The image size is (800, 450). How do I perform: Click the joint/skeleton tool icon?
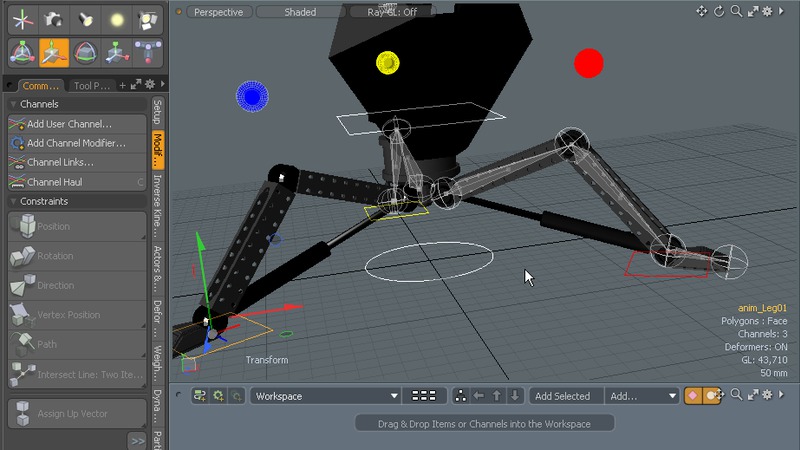click(x=147, y=53)
